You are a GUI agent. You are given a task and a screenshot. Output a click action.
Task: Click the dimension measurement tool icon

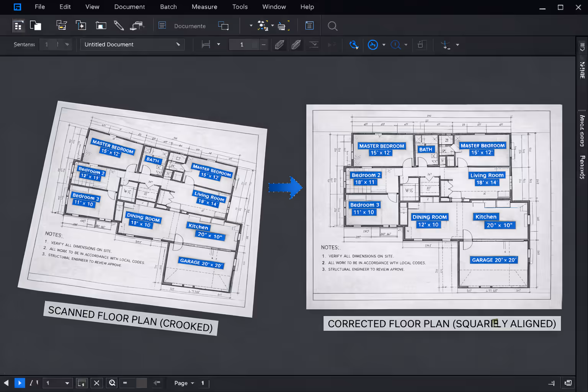(206, 45)
